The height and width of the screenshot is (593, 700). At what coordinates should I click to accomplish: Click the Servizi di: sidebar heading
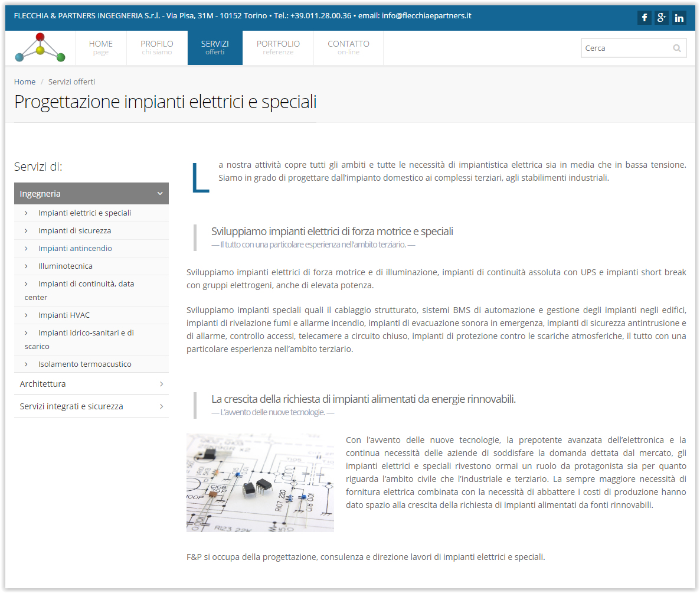(x=38, y=167)
